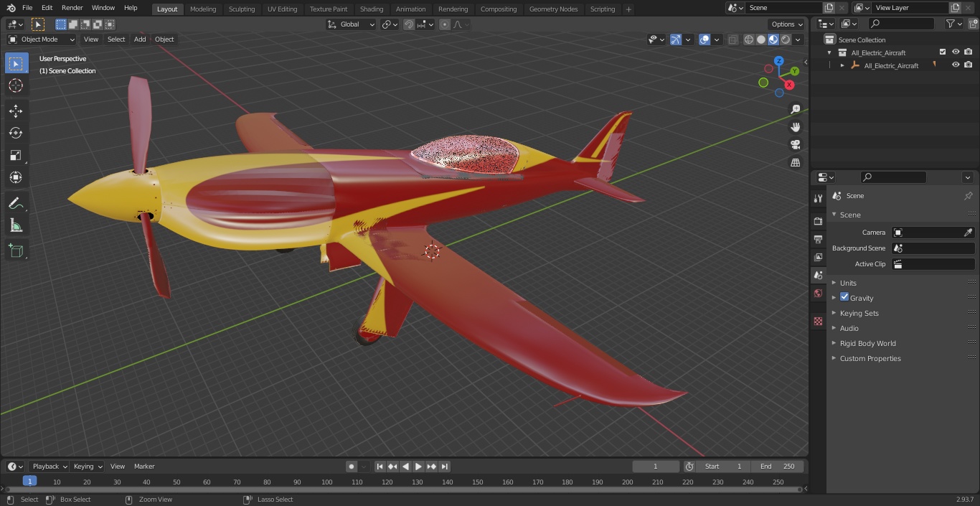Pin the Scene properties panel
The image size is (980, 506).
coord(968,196)
